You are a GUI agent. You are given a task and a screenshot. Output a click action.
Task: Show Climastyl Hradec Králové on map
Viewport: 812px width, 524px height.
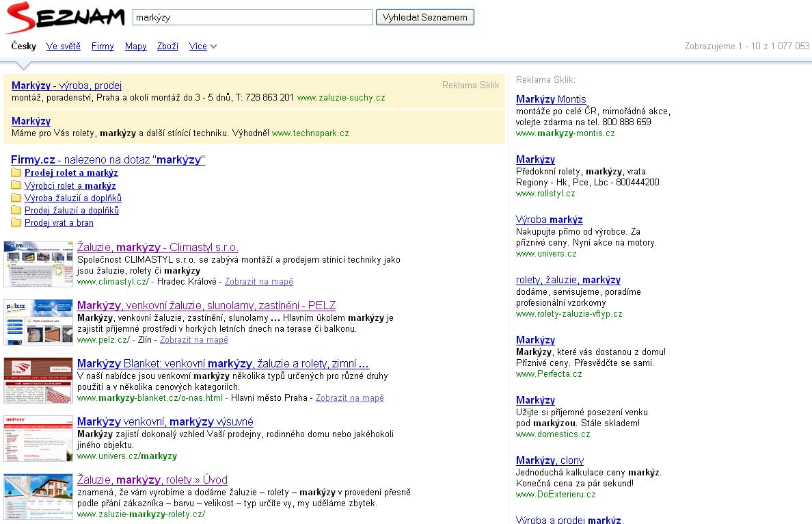(x=259, y=281)
